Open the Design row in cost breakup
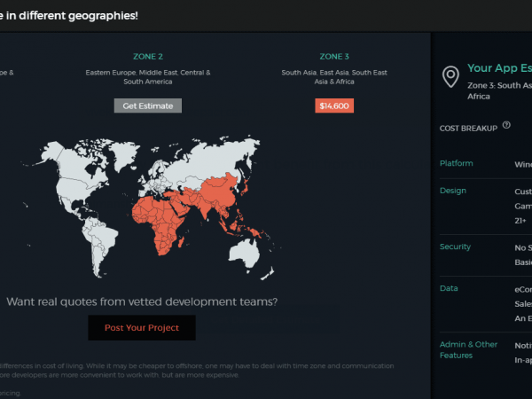This screenshot has width=532, height=399. tap(452, 191)
